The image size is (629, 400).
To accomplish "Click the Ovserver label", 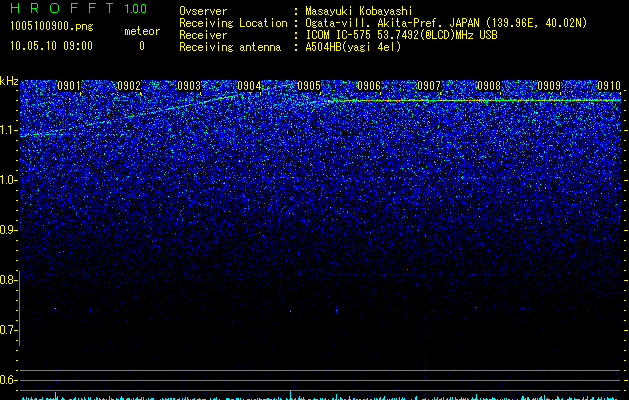I will coord(203,11).
